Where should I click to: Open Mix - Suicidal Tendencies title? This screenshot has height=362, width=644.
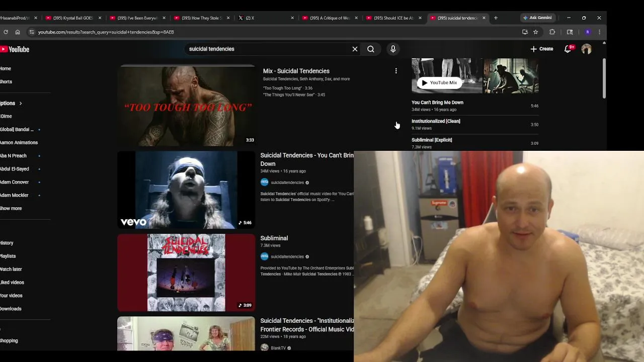pos(296,71)
